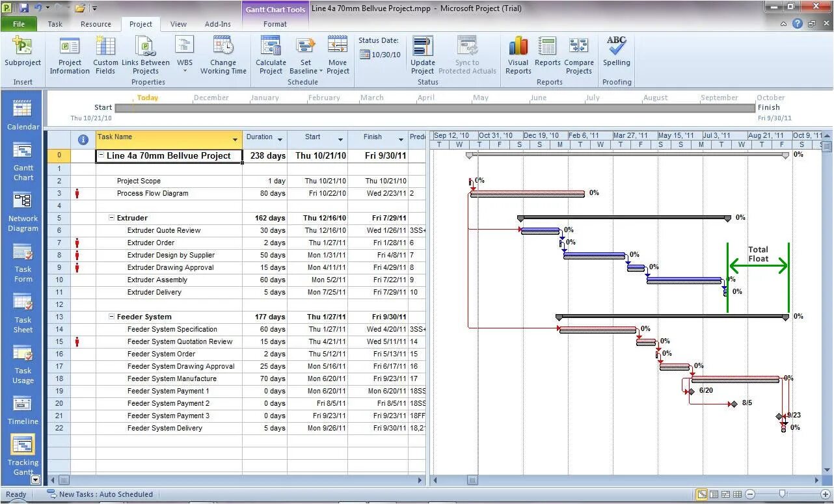Viewport: 834px width, 504px height.
Task: Click the 80 days duration cell
Action: 265,193
